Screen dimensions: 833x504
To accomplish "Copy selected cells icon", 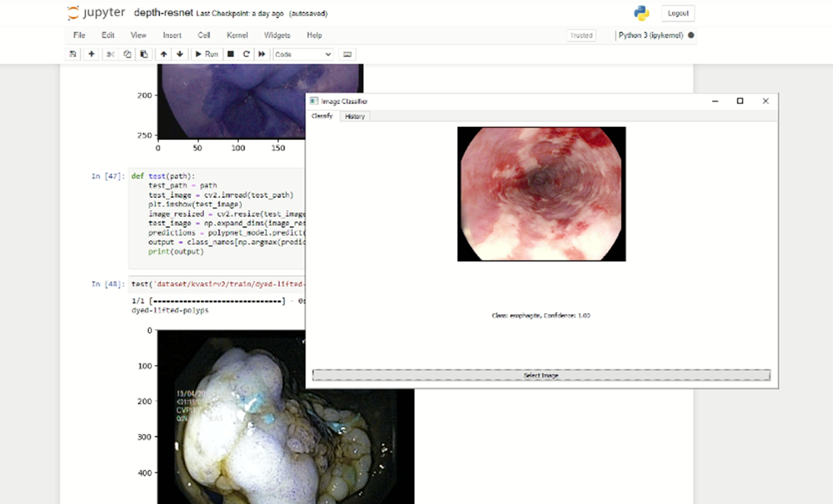I will click(127, 54).
